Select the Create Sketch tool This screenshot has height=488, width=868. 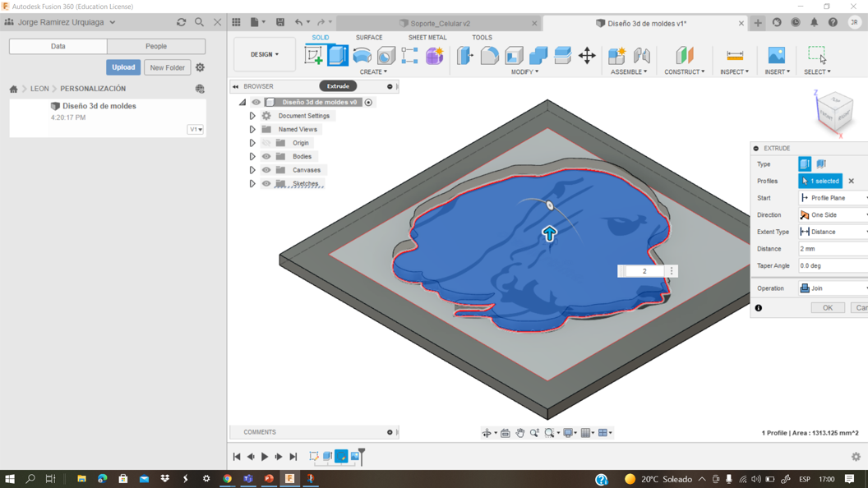pos(314,55)
